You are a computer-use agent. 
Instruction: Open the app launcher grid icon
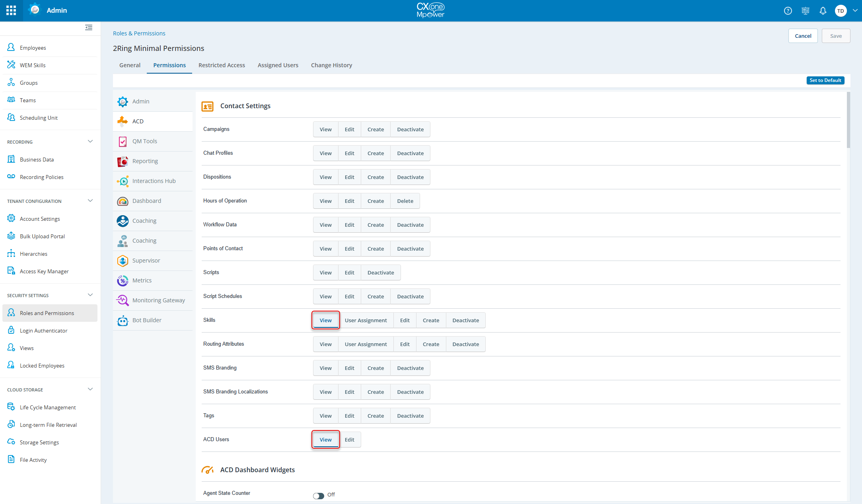click(11, 10)
